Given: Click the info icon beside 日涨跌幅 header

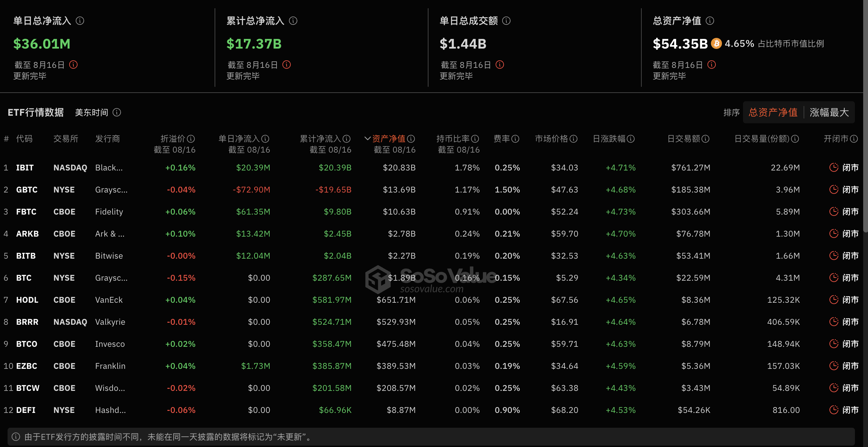Looking at the screenshot, I should (x=631, y=139).
